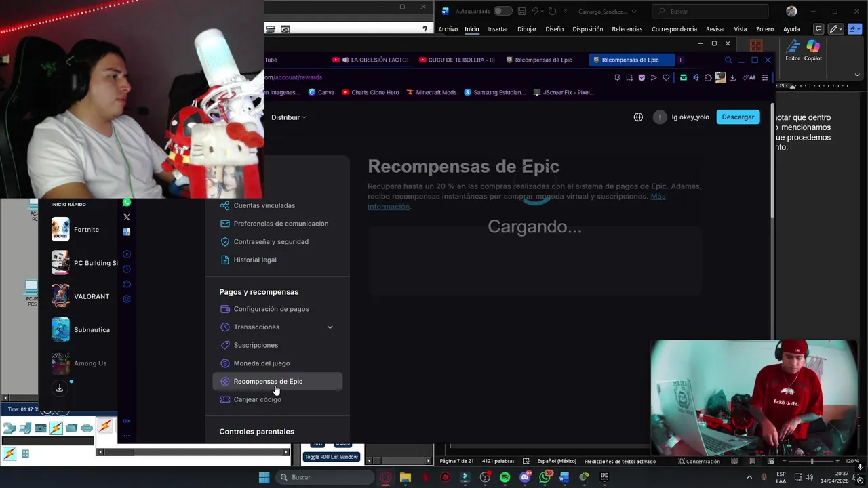The image size is (868, 488).
Task: Open the Opera sidebar player icon
Action: pos(127,254)
